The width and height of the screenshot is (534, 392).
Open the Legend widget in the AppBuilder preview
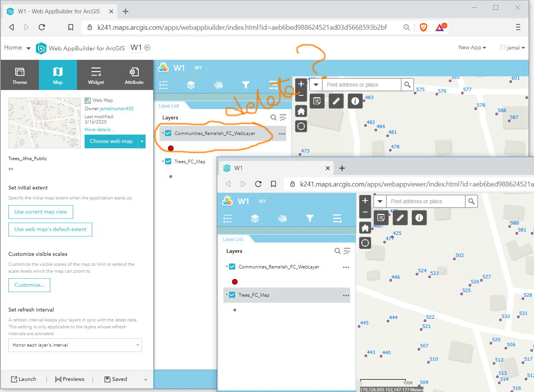tap(164, 85)
